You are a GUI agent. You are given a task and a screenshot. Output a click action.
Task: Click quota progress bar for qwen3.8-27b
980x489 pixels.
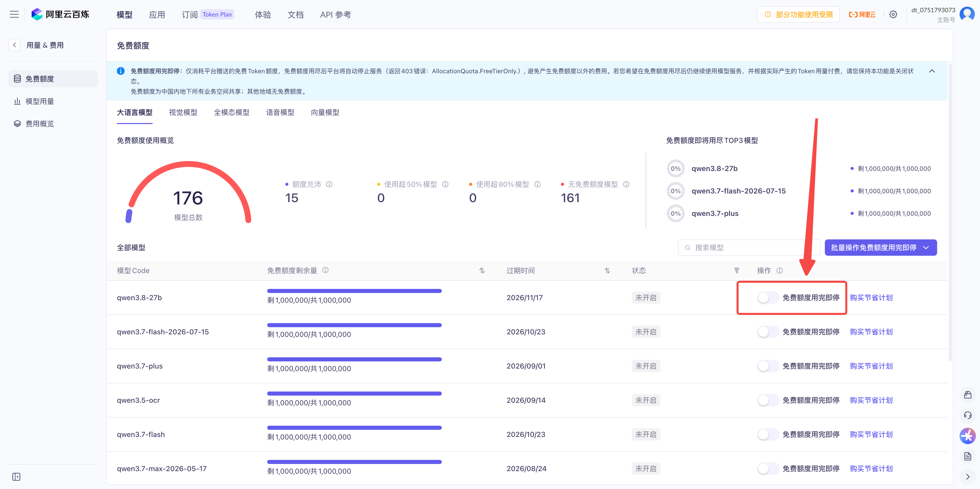click(x=354, y=291)
